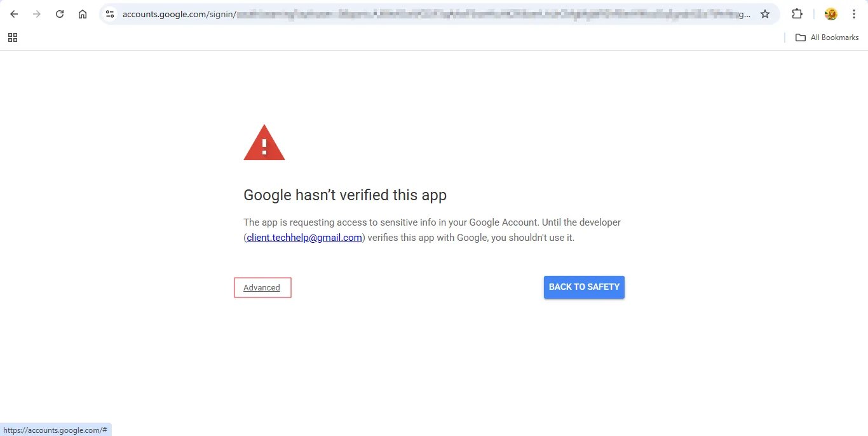This screenshot has height=436, width=868.
Task: Click the All Bookmarks folder icon
Action: (801, 37)
